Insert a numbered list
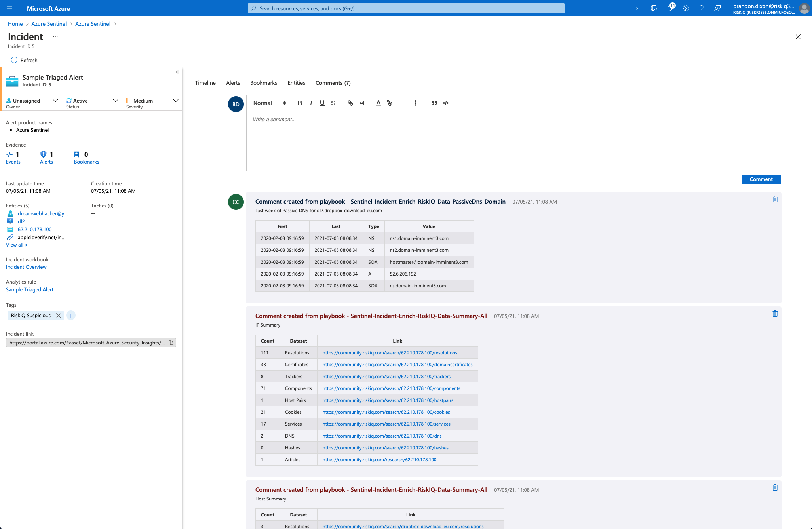 point(418,103)
